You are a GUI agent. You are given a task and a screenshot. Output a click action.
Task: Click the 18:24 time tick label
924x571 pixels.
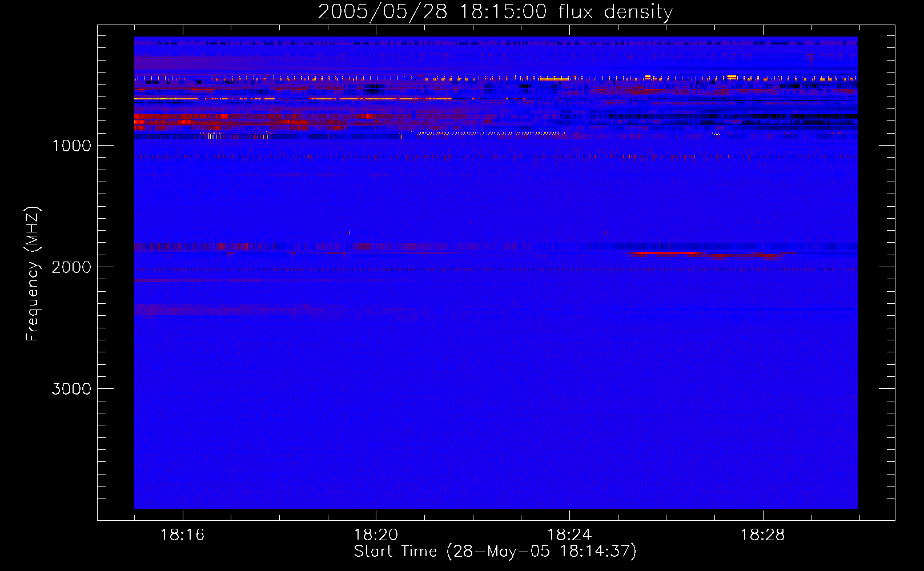click(569, 535)
